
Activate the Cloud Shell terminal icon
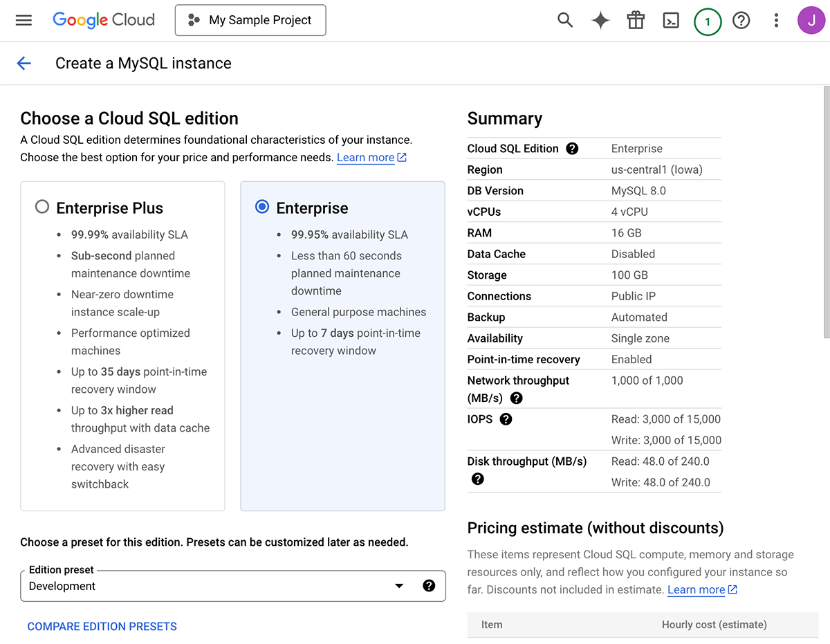[x=671, y=21]
